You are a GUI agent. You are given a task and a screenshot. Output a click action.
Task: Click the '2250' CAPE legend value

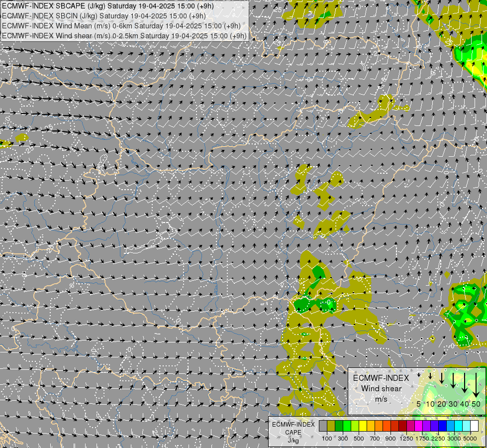click(438, 439)
